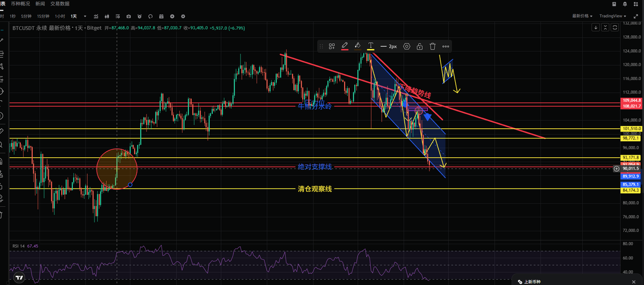Click the down-arrow button at the chart top right
Image resolution: width=644 pixels, height=285 pixels.
[596, 27]
